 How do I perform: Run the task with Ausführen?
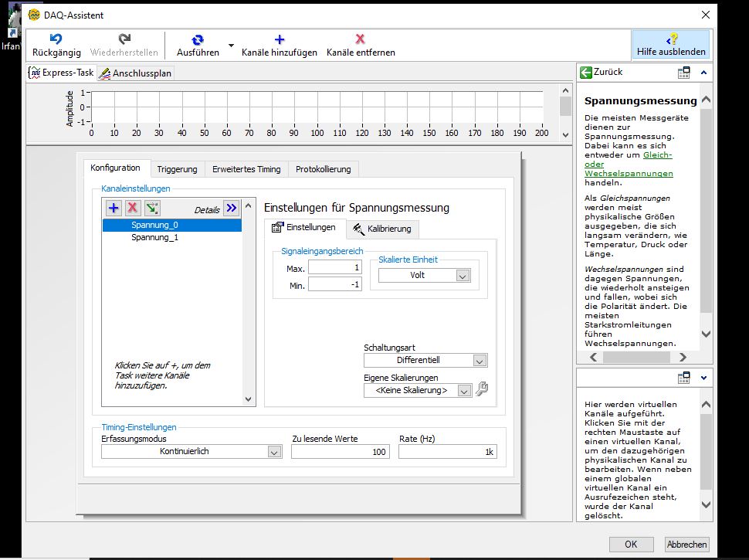198,45
